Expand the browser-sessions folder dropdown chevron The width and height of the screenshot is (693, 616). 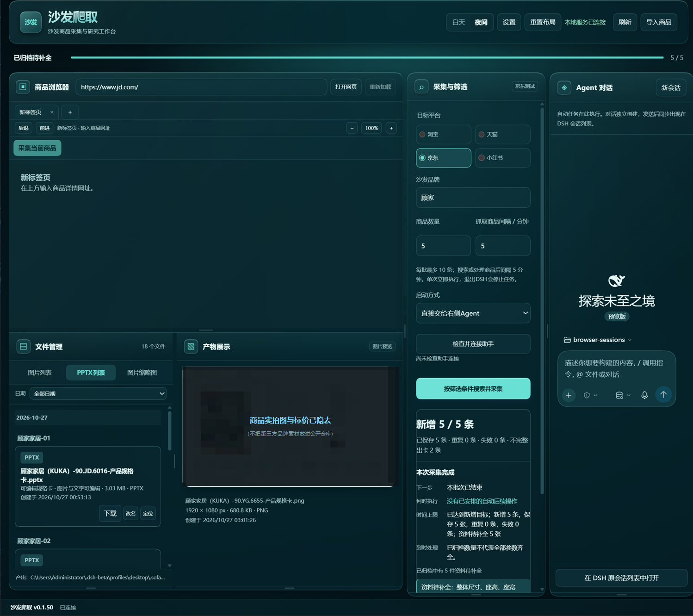click(x=630, y=340)
